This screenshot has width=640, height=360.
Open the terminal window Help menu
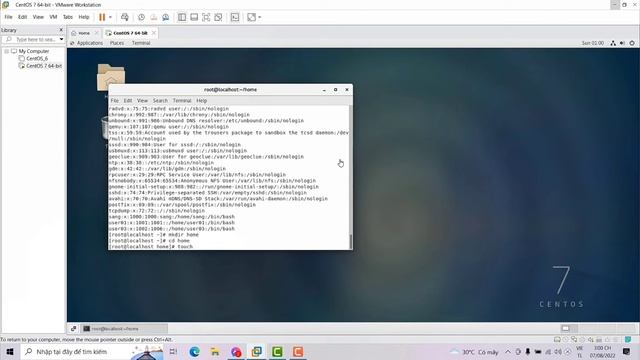click(202, 100)
